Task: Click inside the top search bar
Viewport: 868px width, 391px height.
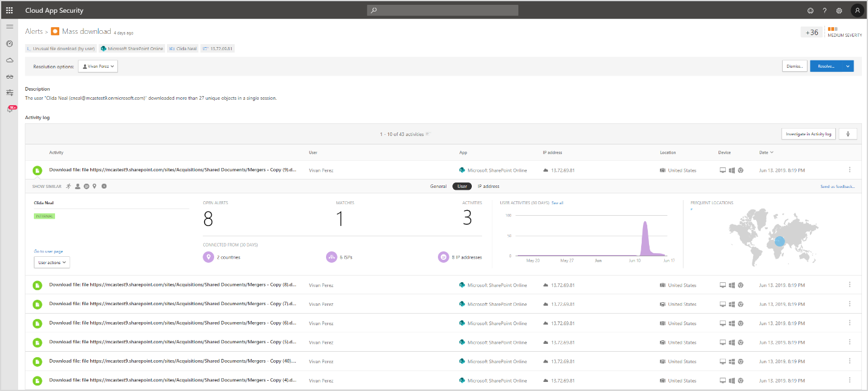Action: pyautogui.click(x=442, y=10)
